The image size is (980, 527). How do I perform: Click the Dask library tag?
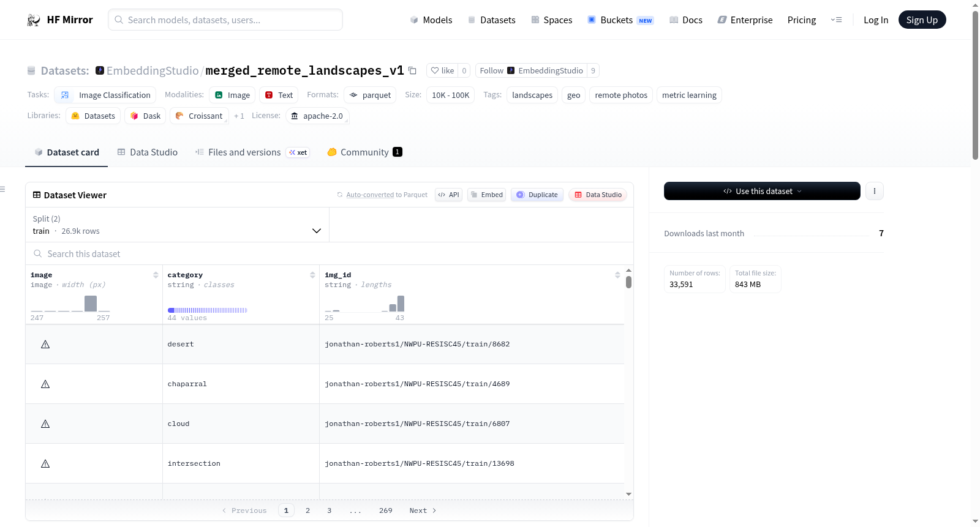tap(145, 116)
